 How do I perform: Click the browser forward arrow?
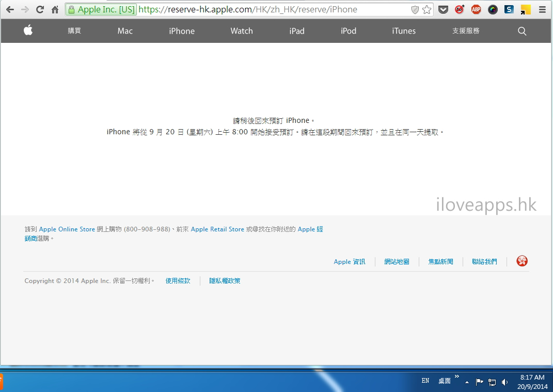pos(25,9)
